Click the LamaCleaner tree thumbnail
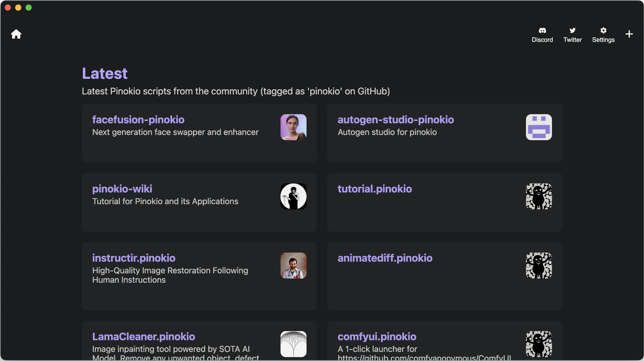 click(x=293, y=344)
